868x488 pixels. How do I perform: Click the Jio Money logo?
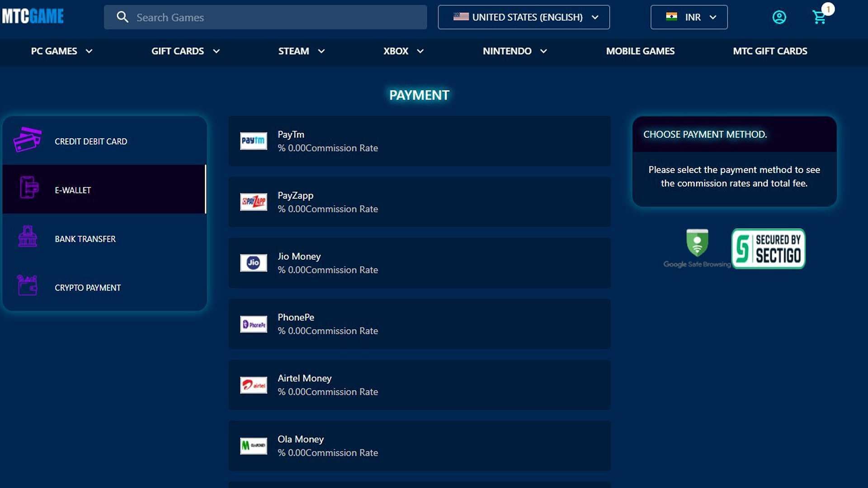click(253, 263)
